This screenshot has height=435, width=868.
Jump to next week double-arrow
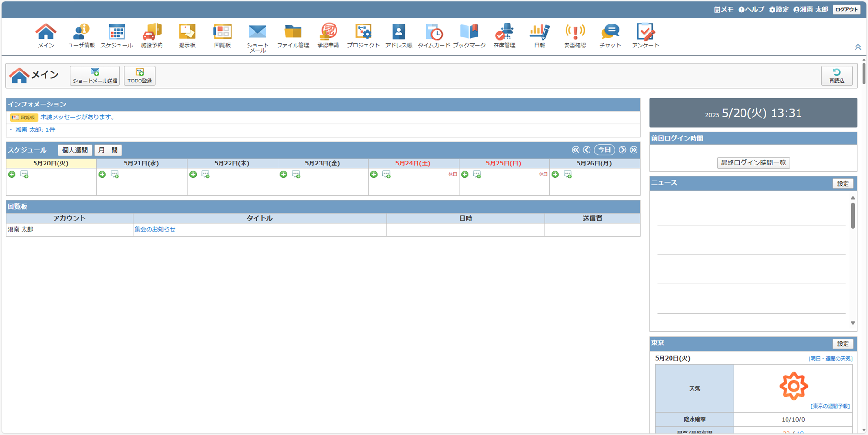point(634,150)
